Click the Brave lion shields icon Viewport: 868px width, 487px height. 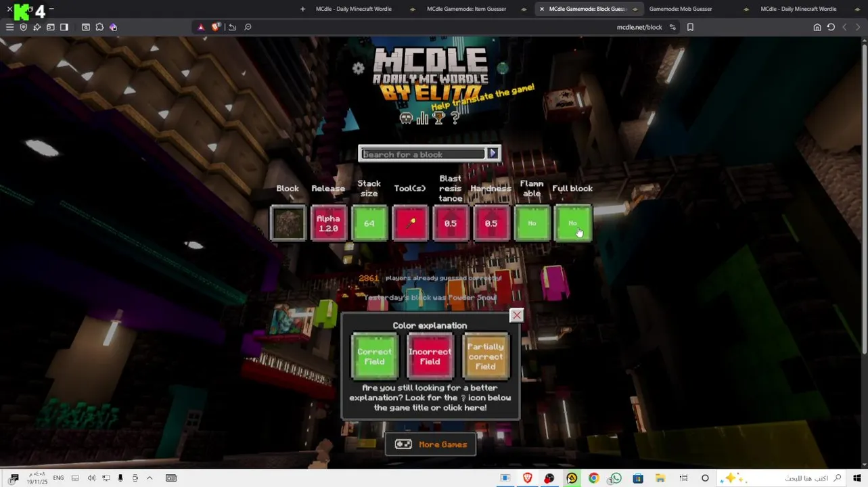click(x=215, y=27)
